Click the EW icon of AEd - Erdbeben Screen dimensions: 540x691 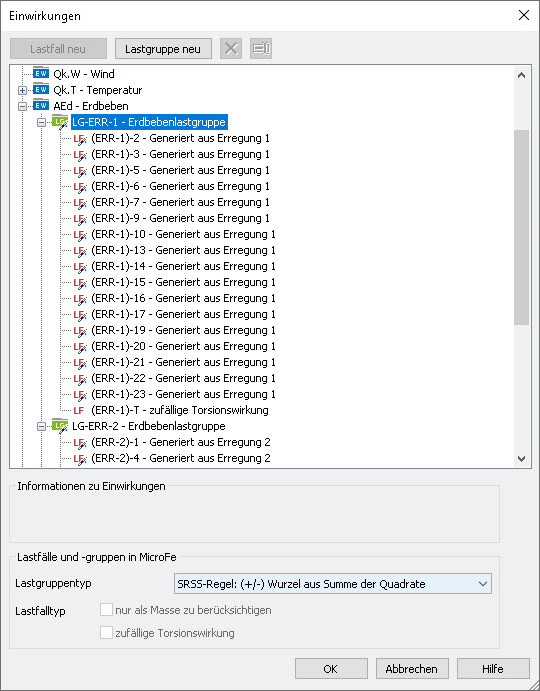click(x=41, y=105)
